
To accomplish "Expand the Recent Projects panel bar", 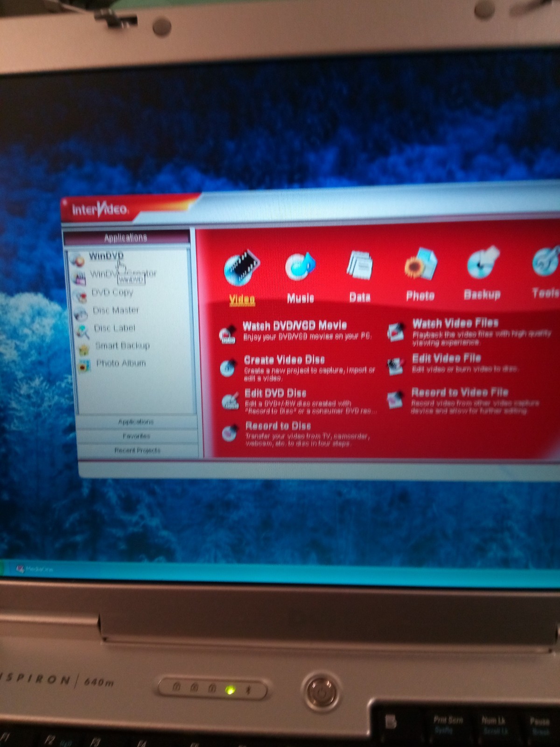I will (137, 451).
